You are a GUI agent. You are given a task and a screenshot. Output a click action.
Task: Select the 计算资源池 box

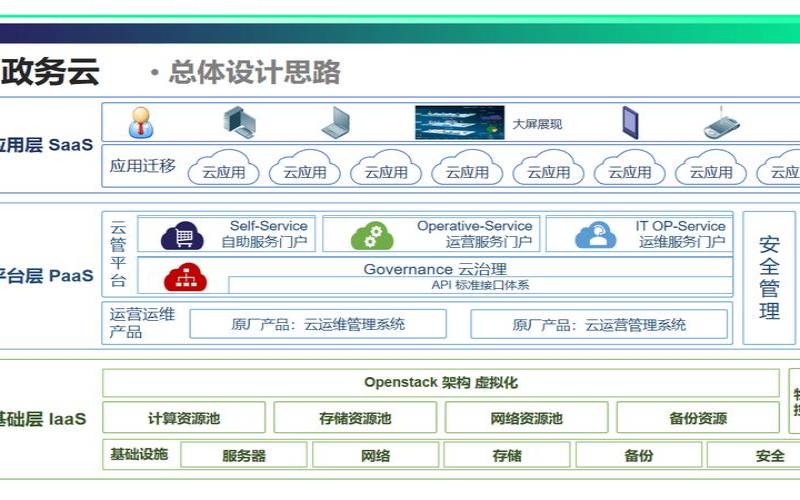184,418
